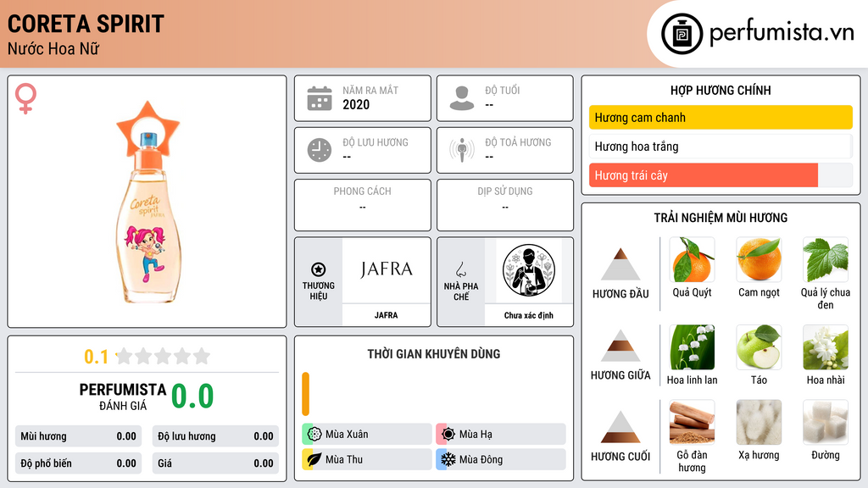
Task: Click the Độ lưu hương 0.00 score field
Action: click(x=215, y=436)
